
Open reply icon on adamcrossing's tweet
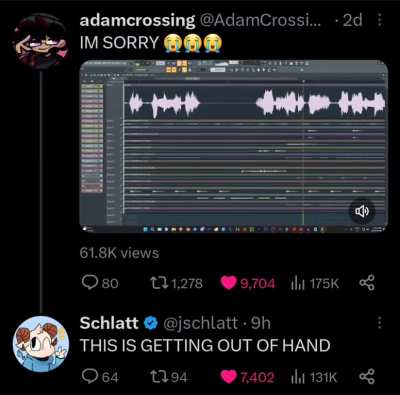90,283
